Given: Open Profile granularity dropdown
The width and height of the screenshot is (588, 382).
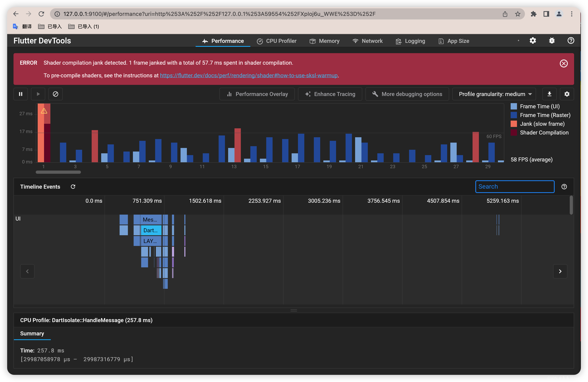Looking at the screenshot, I should (x=494, y=94).
